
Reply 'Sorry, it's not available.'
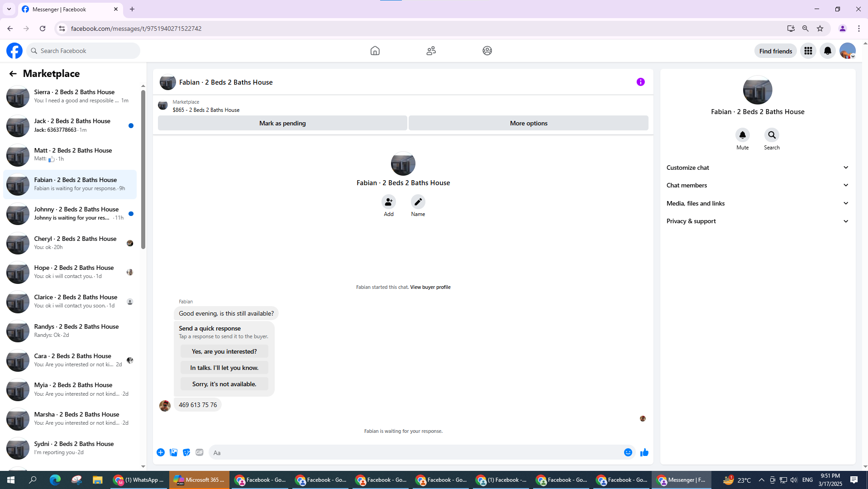pos(224,384)
